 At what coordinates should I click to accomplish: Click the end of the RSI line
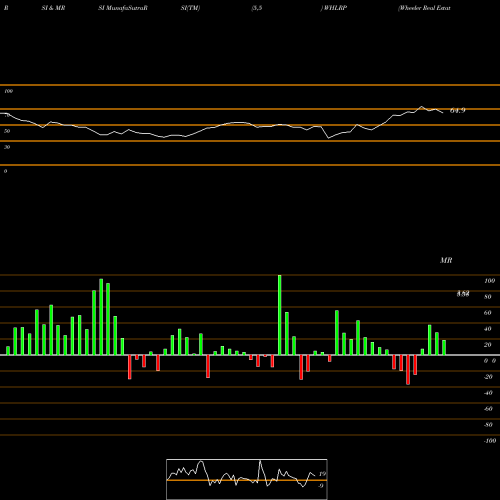pyautogui.click(x=443, y=113)
